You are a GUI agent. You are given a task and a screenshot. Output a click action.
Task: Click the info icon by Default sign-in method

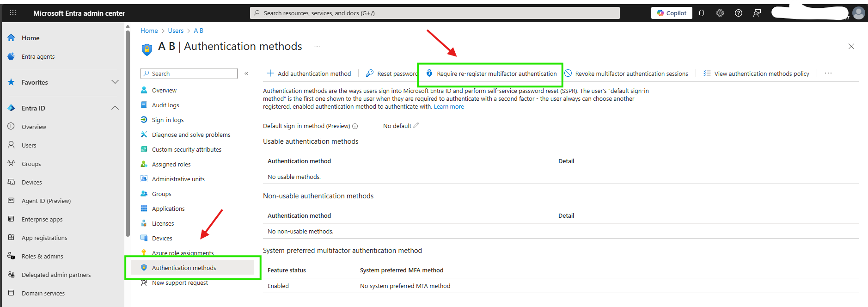(355, 126)
